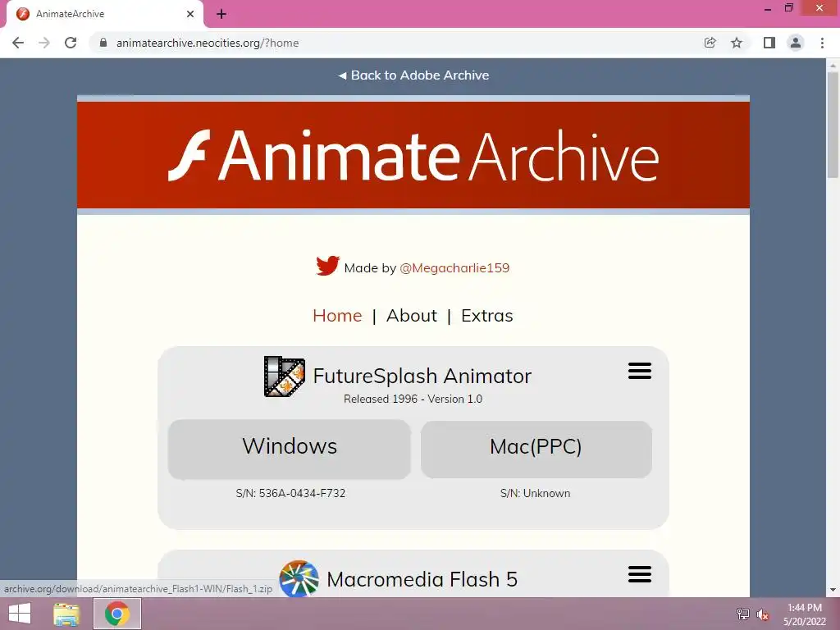
Task: Bookmark this page with star icon
Action: click(737, 43)
